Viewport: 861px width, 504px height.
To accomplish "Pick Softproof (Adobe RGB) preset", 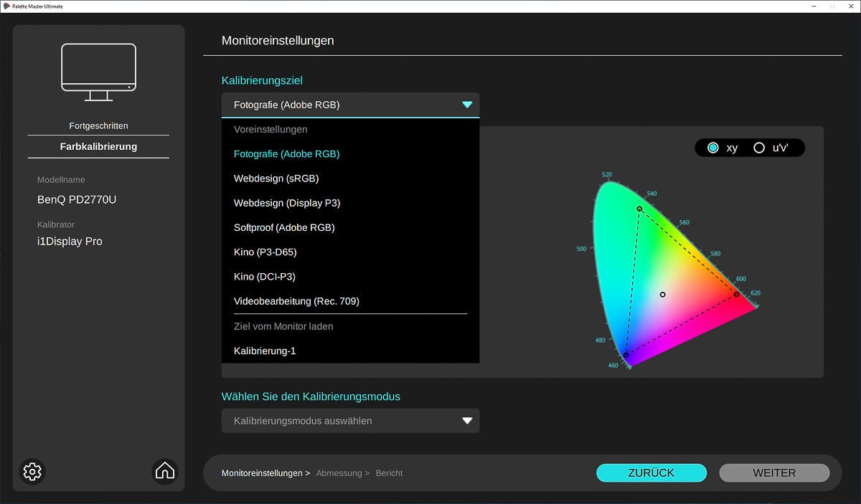I will click(x=284, y=227).
